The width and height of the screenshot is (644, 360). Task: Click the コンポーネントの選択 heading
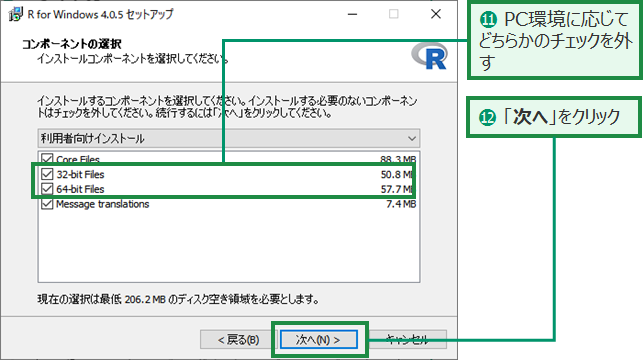(71, 44)
